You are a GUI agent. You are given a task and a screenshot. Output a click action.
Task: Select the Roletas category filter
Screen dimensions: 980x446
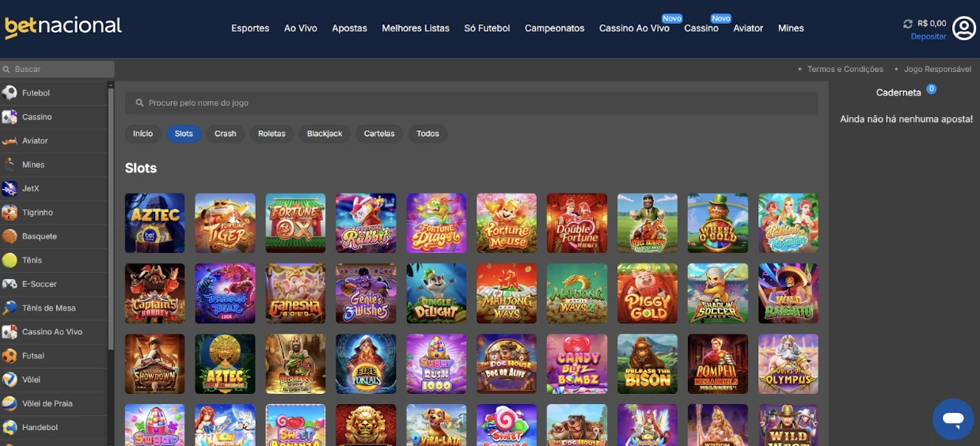tap(272, 134)
